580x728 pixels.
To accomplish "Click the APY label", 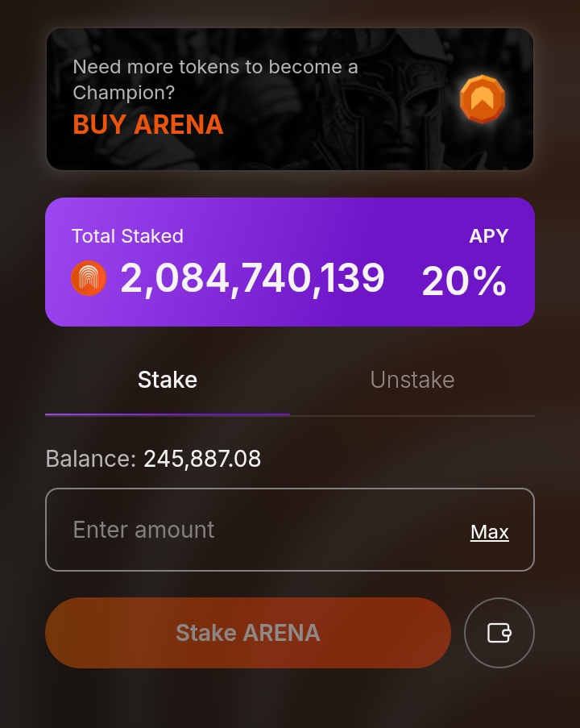I will [489, 236].
